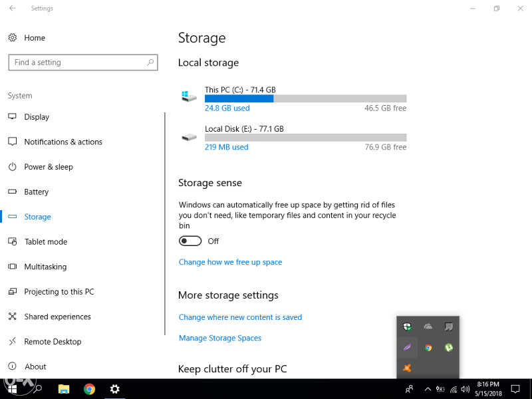Click OneDrive cloud tray icon
The image size is (532, 399).
428,327
